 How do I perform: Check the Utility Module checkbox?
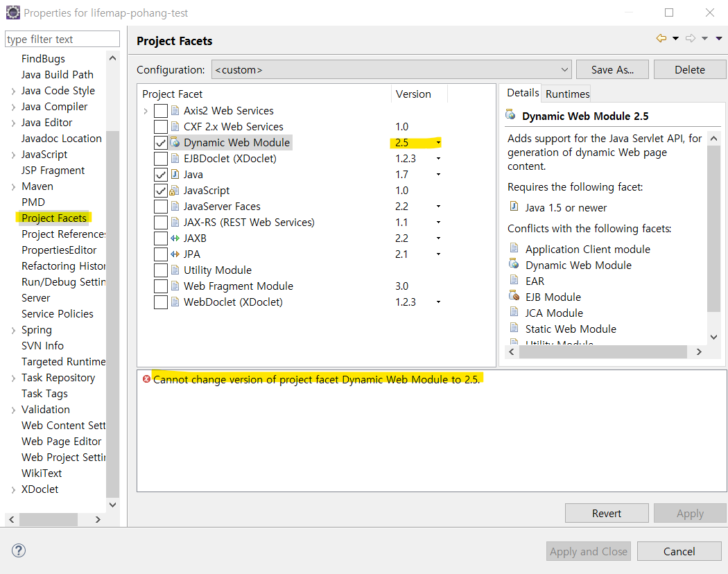coord(161,270)
